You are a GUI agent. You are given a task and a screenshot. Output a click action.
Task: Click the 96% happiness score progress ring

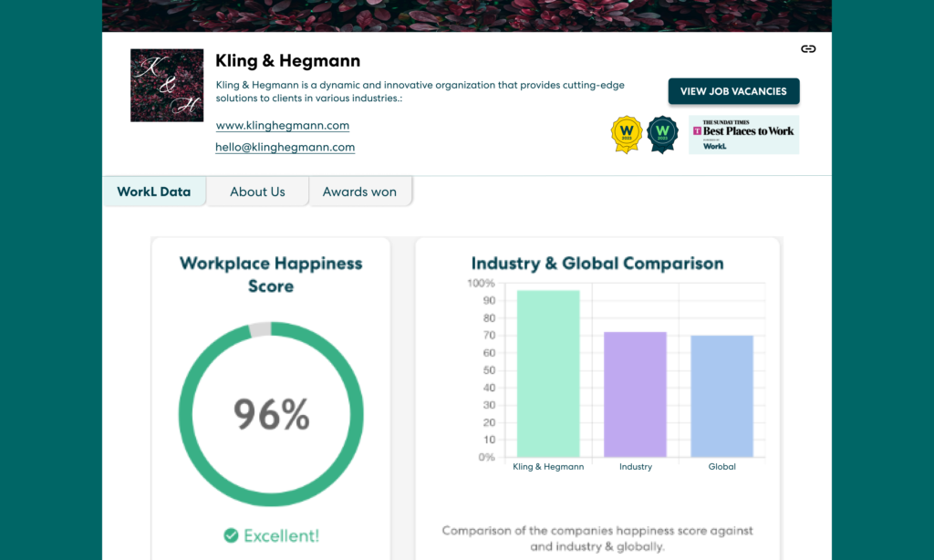pyautogui.click(x=271, y=413)
